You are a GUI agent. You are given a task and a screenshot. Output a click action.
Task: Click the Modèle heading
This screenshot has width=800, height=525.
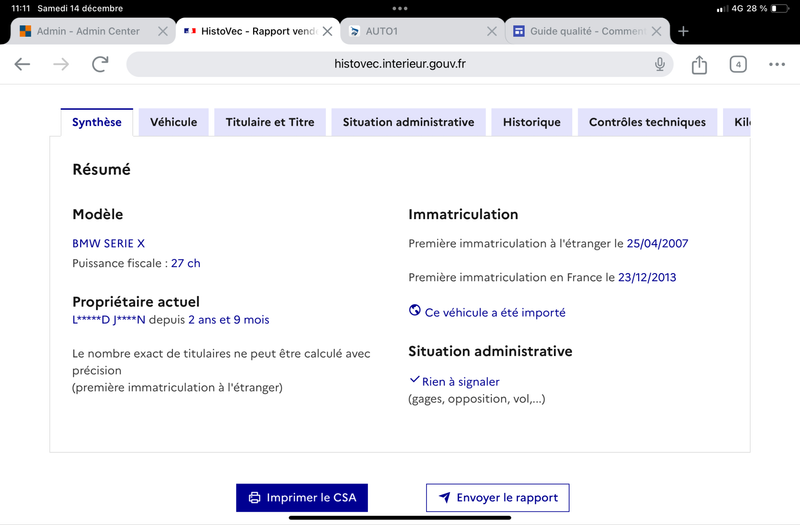point(97,214)
